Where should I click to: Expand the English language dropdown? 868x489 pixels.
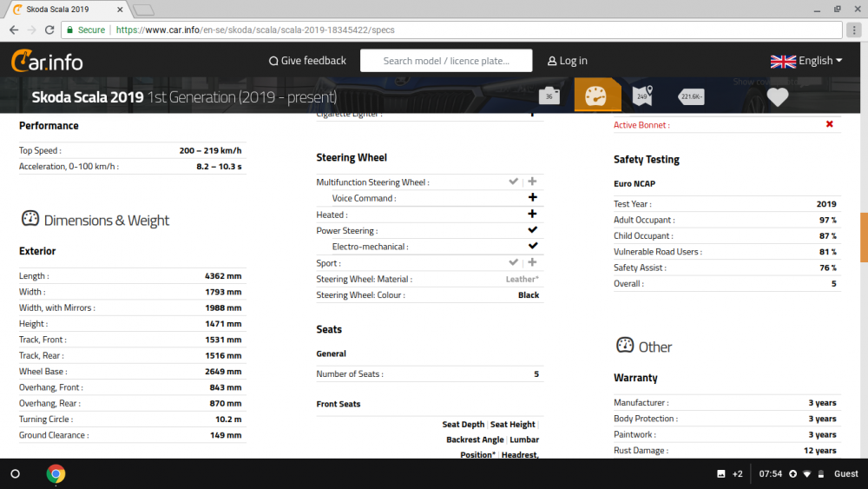[x=820, y=60]
